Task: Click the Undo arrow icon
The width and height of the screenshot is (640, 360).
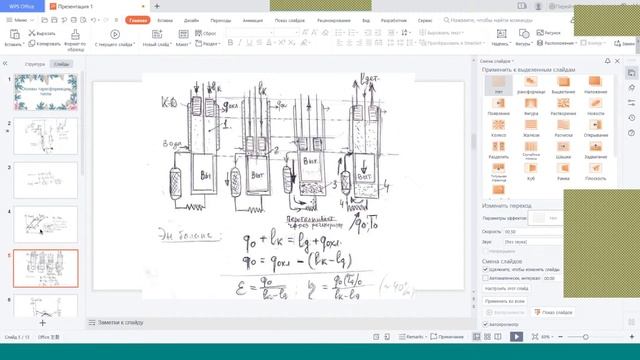Action: click(93, 20)
